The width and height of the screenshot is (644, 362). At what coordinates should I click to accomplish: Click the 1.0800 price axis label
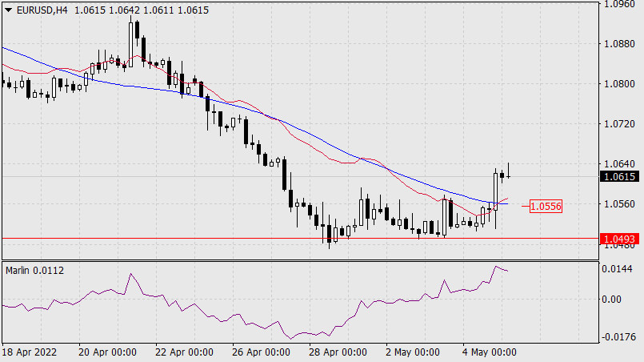tap(619, 84)
